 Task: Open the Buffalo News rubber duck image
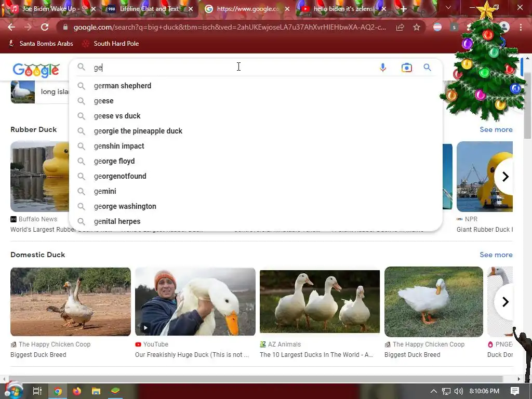point(39,177)
